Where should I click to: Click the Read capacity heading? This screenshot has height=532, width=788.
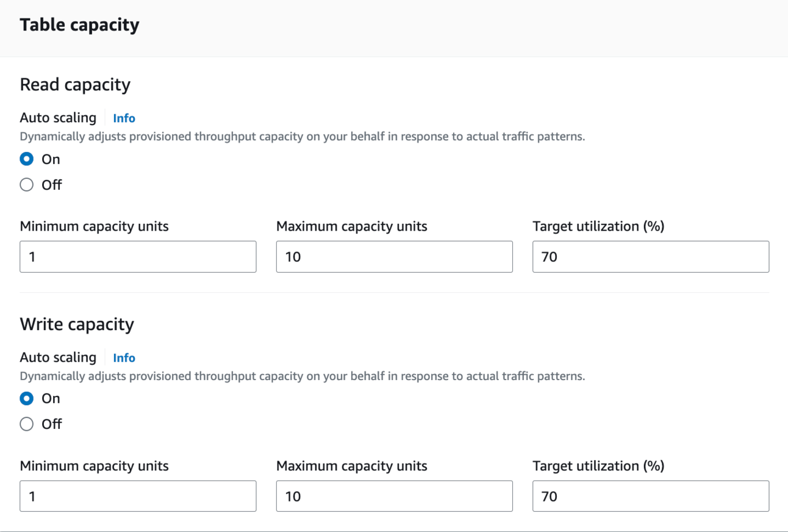[75, 85]
